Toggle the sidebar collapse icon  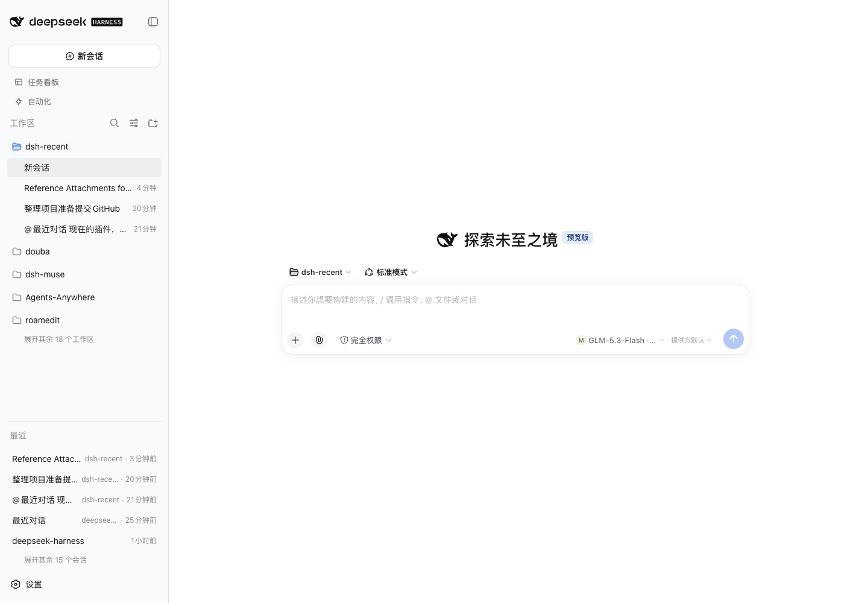(x=153, y=22)
